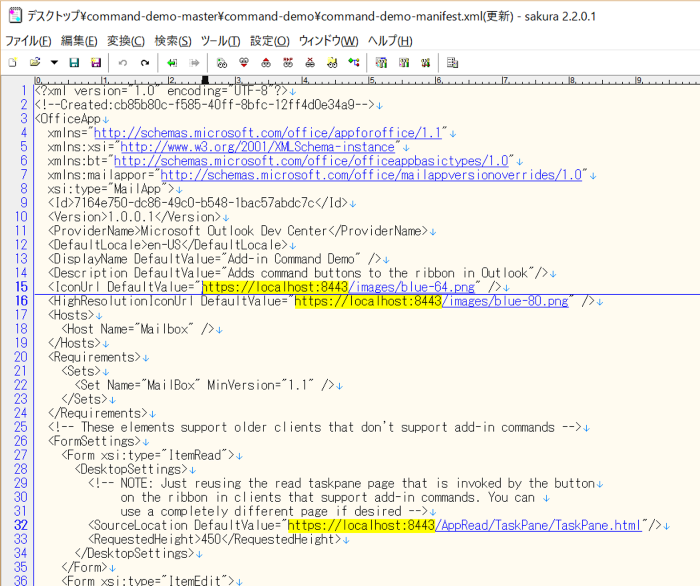This screenshot has width=700, height=586.
Task: Expand the recent files dropdown arrow next to Open
Action: (x=54, y=62)
